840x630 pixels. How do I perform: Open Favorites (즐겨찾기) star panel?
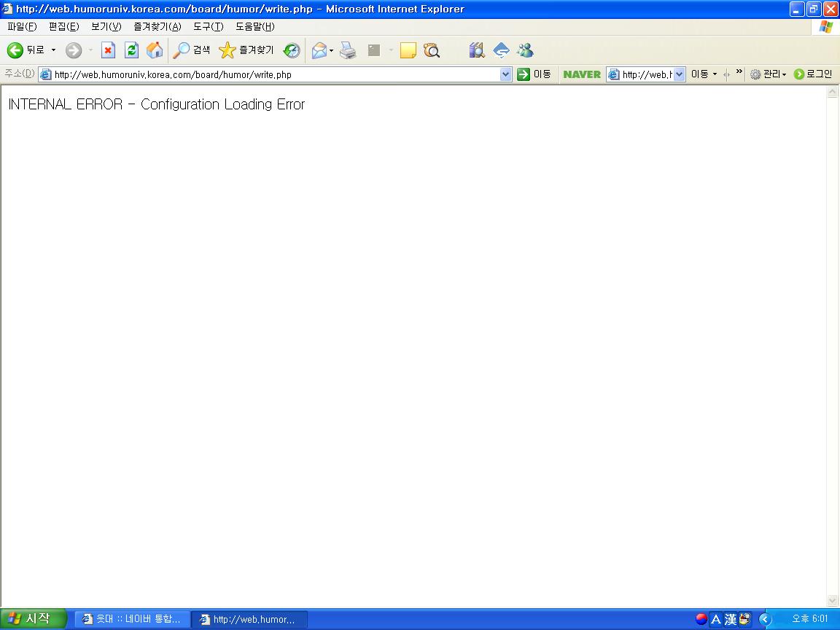point(246,50)
